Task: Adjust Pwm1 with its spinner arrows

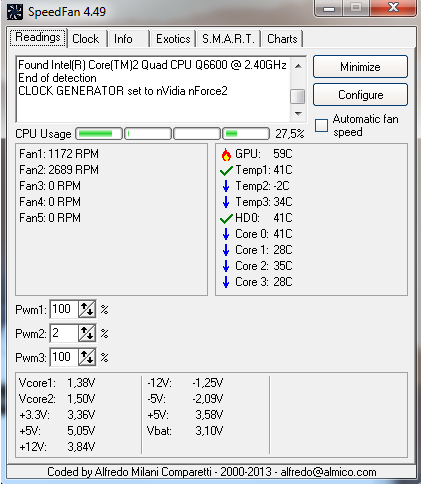Action: pyautogui.click(x=87, y=310)
